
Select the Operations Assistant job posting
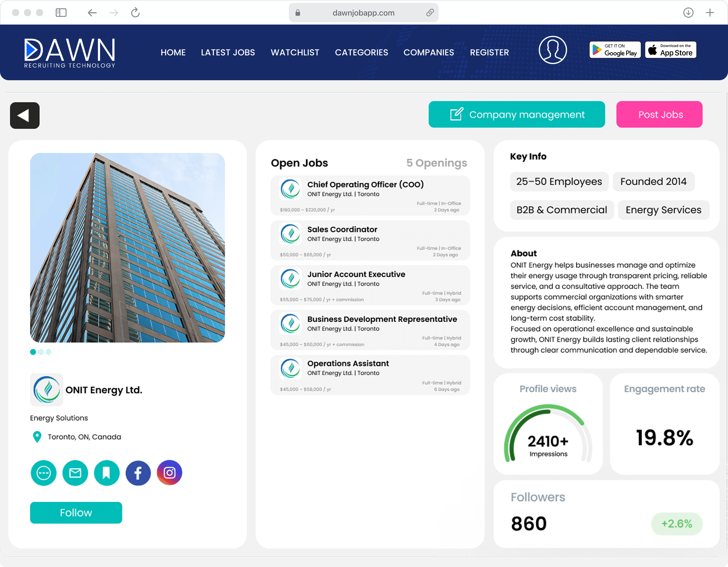pos(370,375)
